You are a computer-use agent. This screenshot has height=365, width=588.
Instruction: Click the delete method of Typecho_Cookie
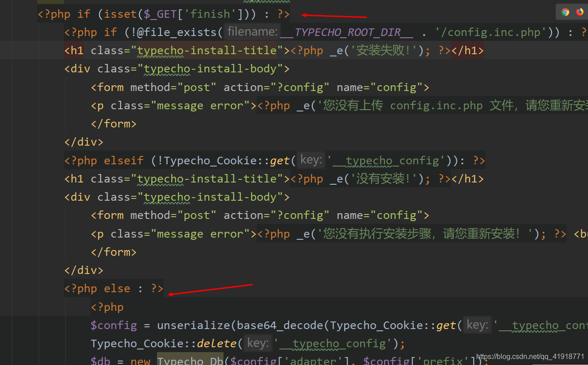click(217, 344)
